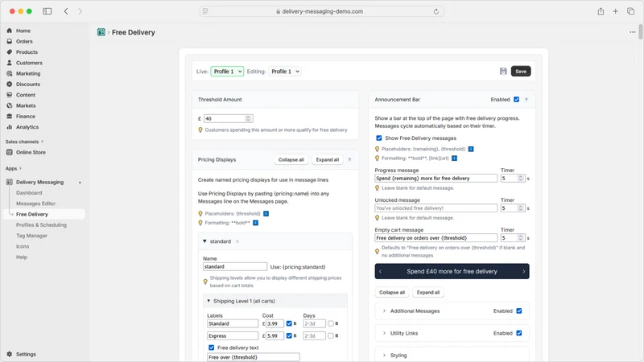644x362 pixels.
Task: Open Analytics section
Action: click(x=27, y=127)
